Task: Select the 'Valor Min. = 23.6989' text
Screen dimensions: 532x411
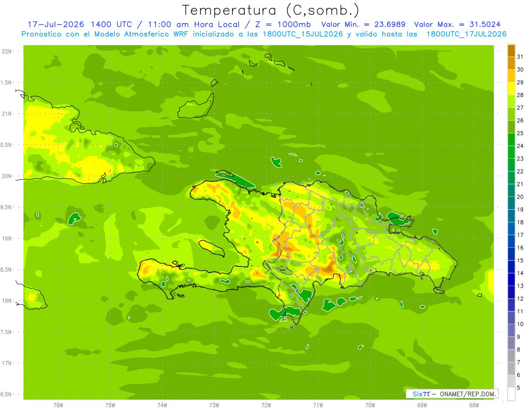Action: coord(364,24)
